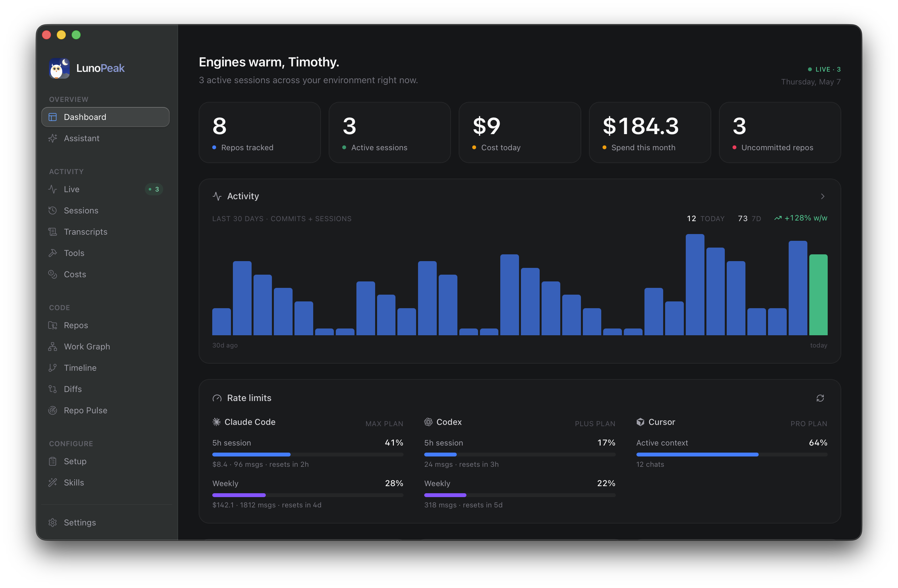Image resolution: width=898 pixels, height=588 pixels.
Task: Navigate to Costs
Action: click(105, 274)
